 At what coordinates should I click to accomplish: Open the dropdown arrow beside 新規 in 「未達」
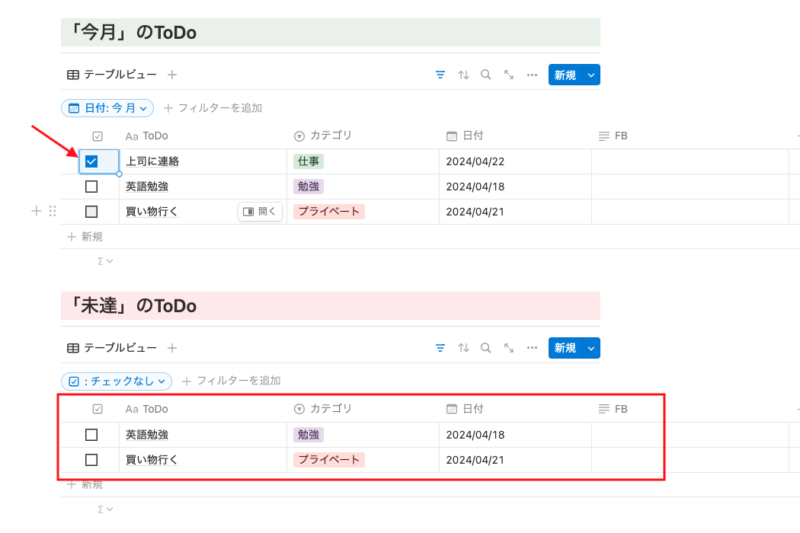[591, 348]
